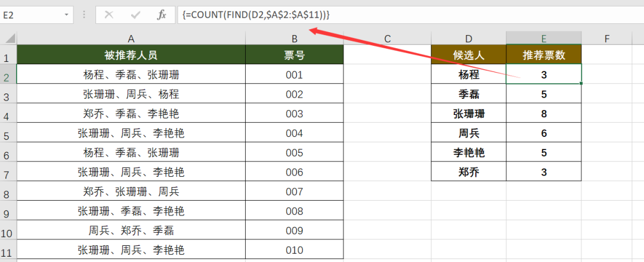Image resolution: width=644 pixels, height=262 pixels.
Task: Select cell with 郑乔、季磊、李艳艳
Action: tap(131, 114)
